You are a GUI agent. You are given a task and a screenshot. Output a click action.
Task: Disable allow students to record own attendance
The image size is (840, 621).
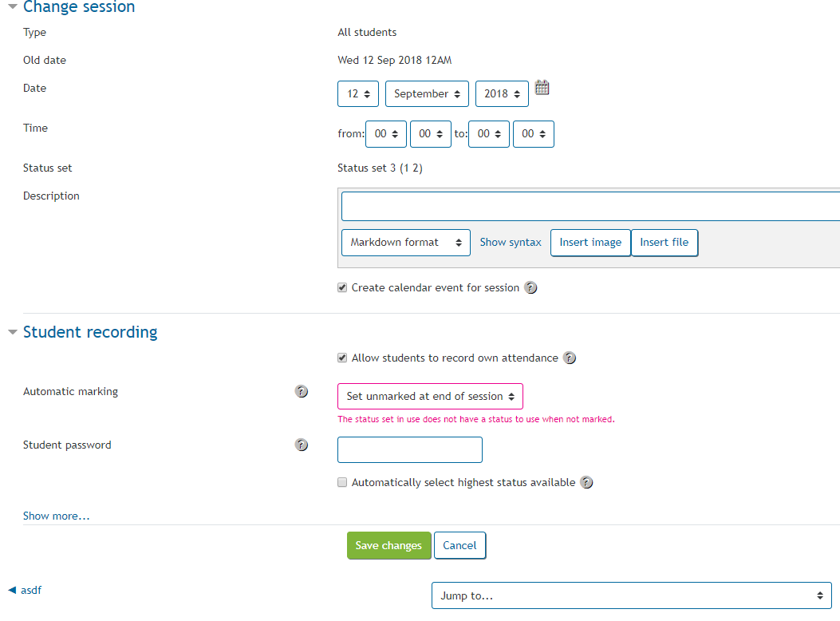click(342, 358)
